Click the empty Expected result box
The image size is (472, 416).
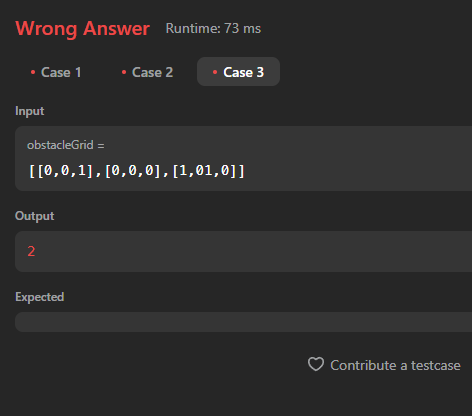click(x=243, y=322)
